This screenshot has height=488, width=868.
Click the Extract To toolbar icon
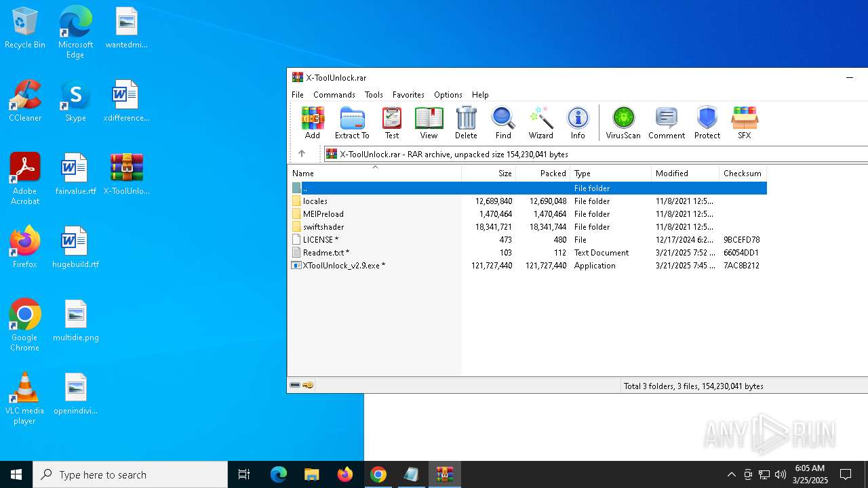pos(352,123)
